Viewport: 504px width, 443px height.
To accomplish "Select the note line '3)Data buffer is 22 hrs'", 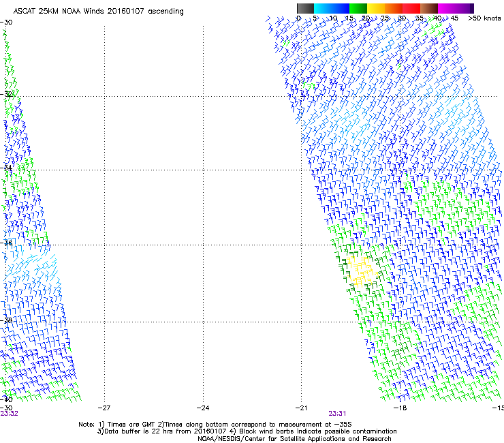I will click(247, 431).
